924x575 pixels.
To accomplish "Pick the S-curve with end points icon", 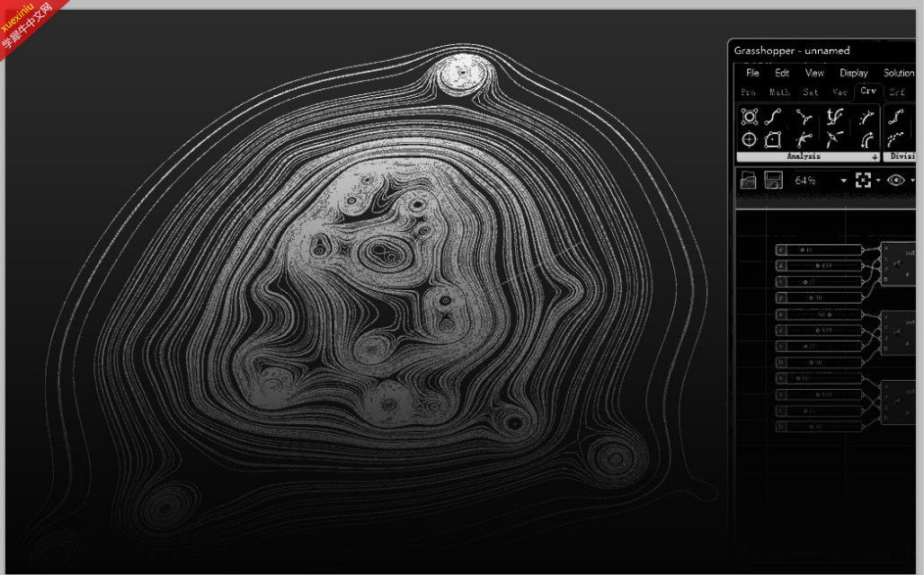I will (773, 117).
